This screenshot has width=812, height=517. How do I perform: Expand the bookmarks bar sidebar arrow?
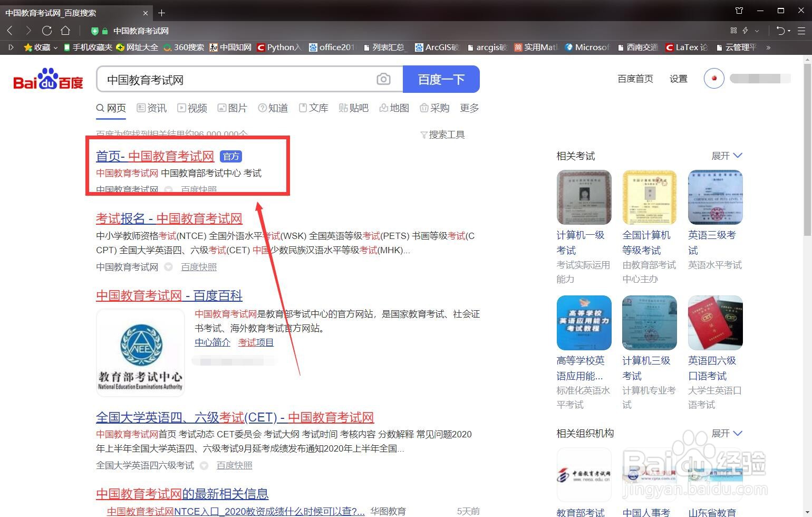click(11, 47)
